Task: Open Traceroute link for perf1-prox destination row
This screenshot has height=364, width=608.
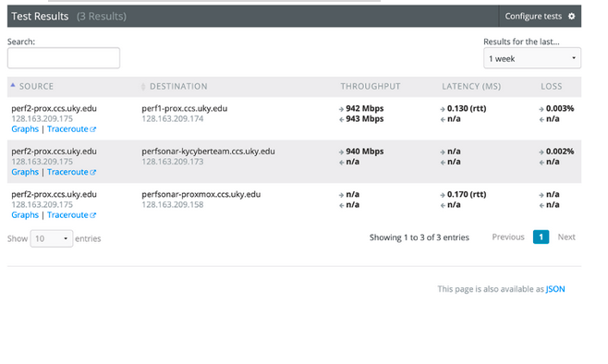Action: point(71,129)
